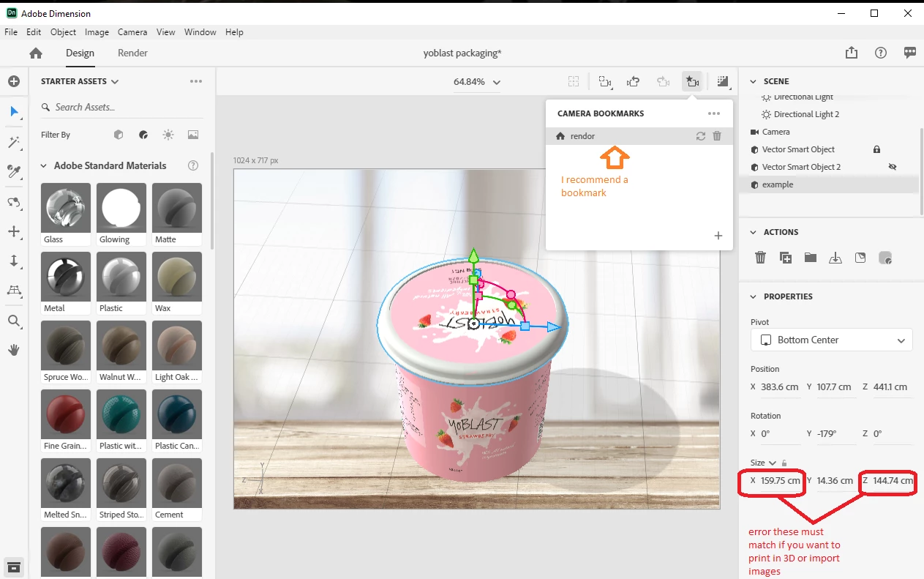This screenshot has height=579, width=924.
Task: Collapse the Actions panel
Action: (x=753, y=232)
